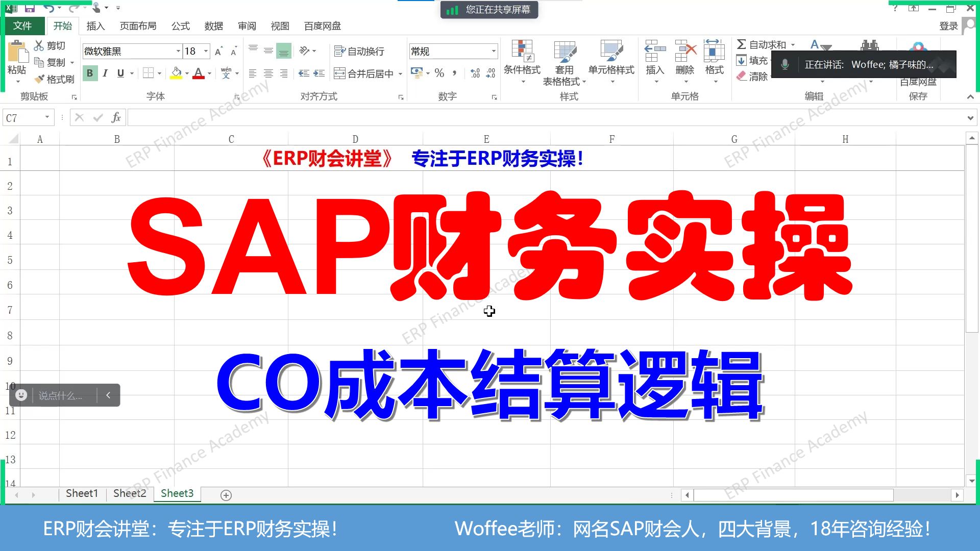Click the Paste clipboard icon

17,52
